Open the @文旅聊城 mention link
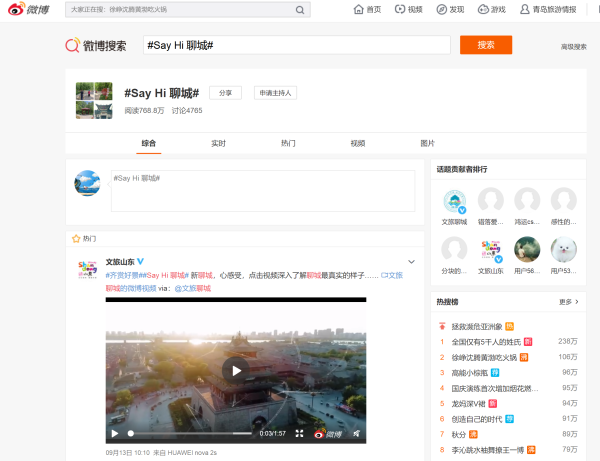 coord(192,288)
